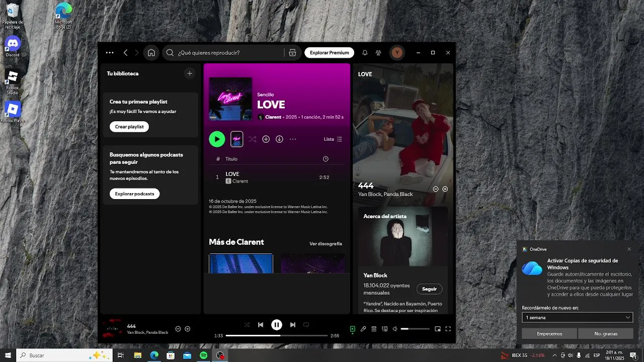Click the Explorar Premium button
Image resolution: width=644 pixels, height=362 pixels.
pyautogui.click(x=330, y=53)
